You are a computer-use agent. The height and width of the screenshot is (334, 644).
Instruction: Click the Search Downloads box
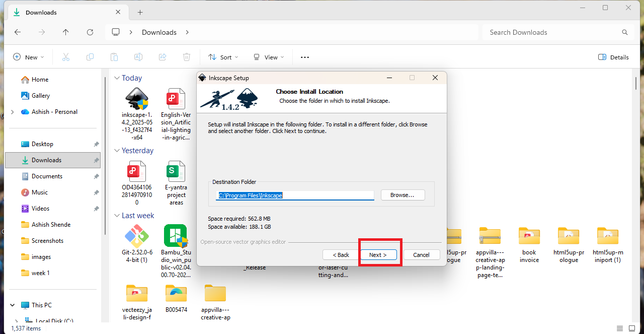558,32
